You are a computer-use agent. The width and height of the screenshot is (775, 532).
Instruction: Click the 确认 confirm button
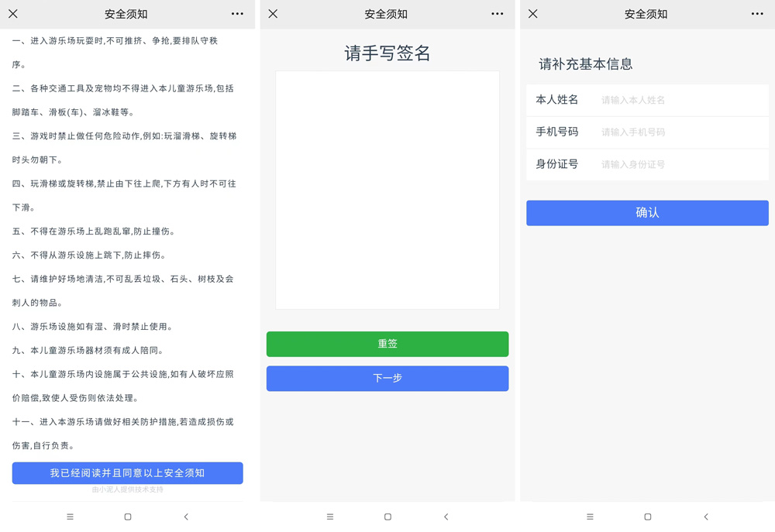pyautogui.click(x=647, y=213)
